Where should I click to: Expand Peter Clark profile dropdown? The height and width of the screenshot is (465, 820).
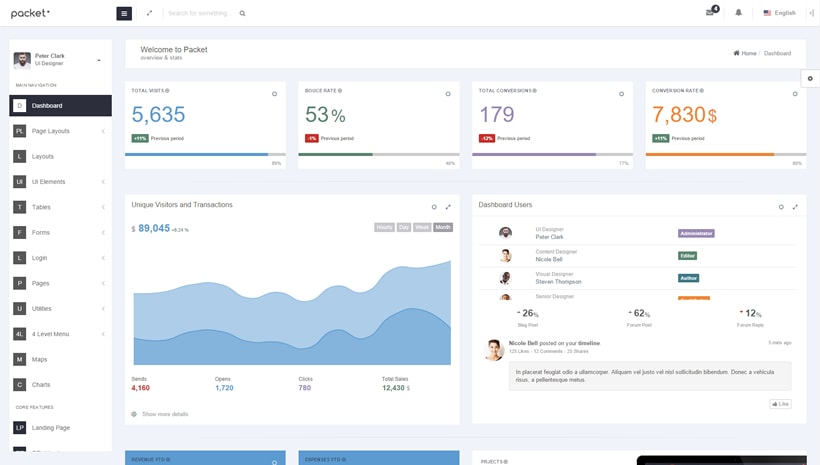pos(99,60)
